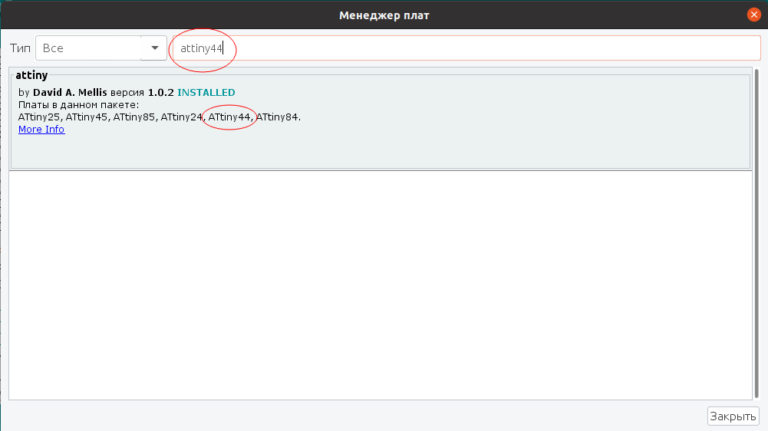Click ATtiny45 in the board list
Screen dimensions: 768x431
(88, 117)
